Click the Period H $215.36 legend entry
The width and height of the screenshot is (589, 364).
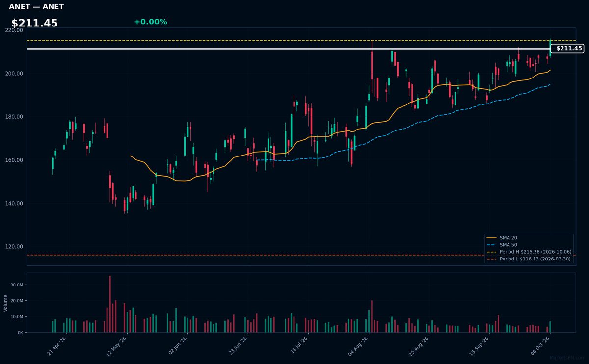[529, 252]
